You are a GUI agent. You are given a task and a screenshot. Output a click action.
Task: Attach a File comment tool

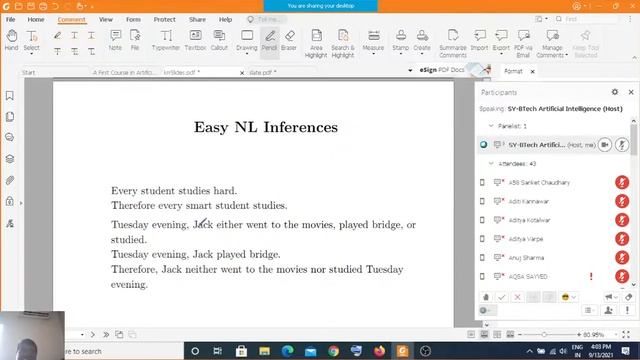coord(135,40)
